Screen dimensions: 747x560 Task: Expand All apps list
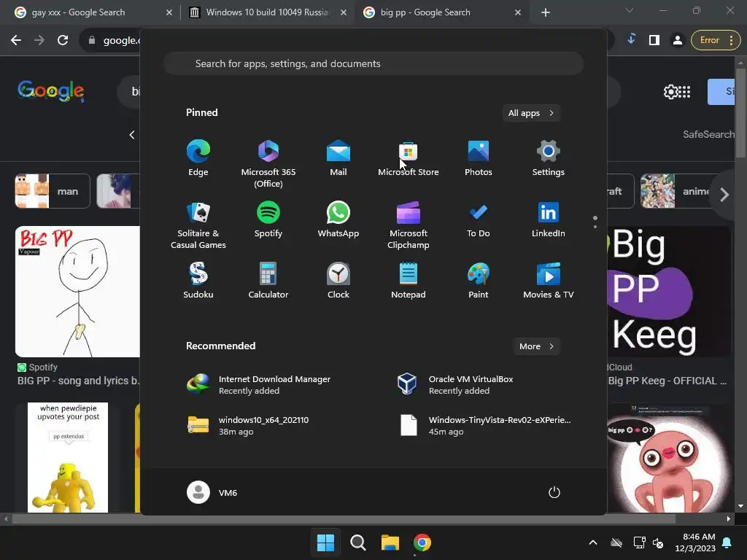531,113
